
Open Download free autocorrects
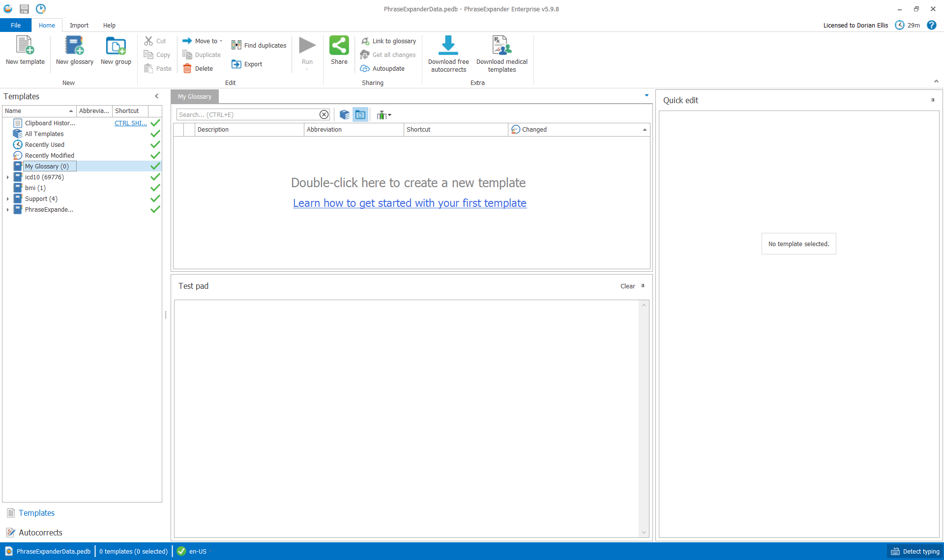click(x=448, y=45)
